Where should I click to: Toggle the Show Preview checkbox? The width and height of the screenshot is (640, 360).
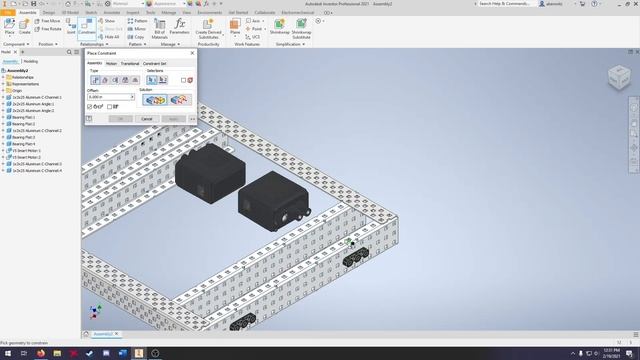[89, 107]
